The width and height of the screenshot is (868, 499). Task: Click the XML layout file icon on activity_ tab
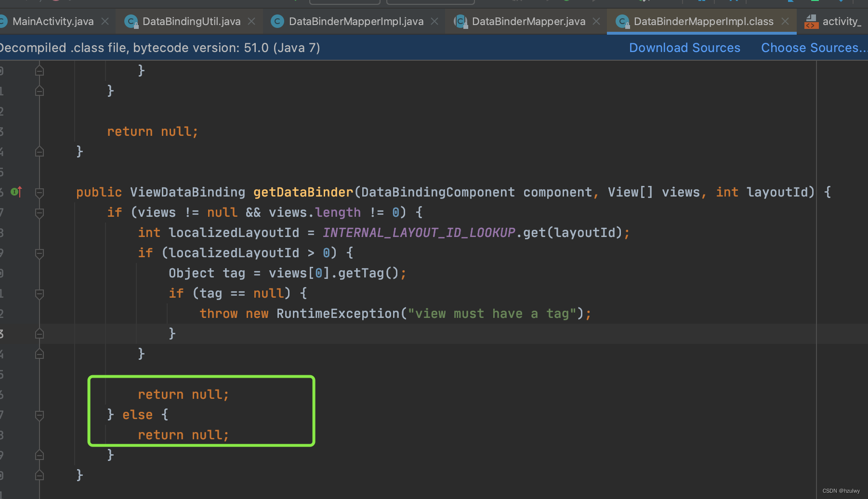(x=811, y=21)
